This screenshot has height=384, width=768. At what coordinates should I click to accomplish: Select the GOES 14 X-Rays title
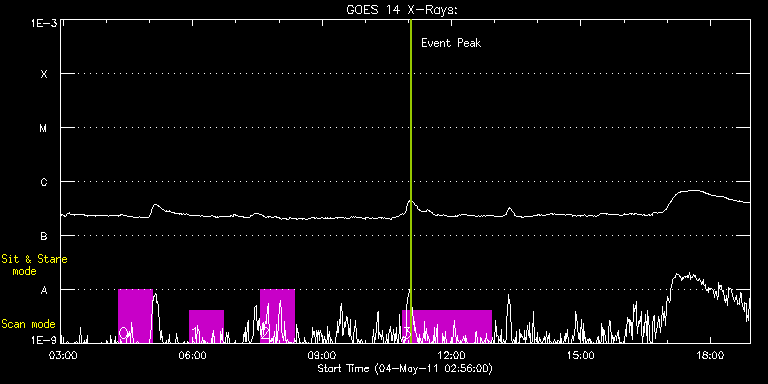tap(402, 10)
